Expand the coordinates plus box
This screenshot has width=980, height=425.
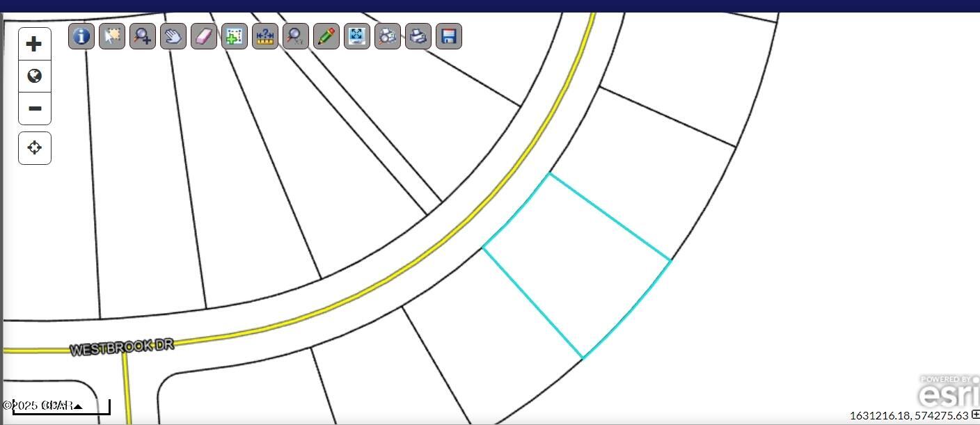[x=975, y=415]
